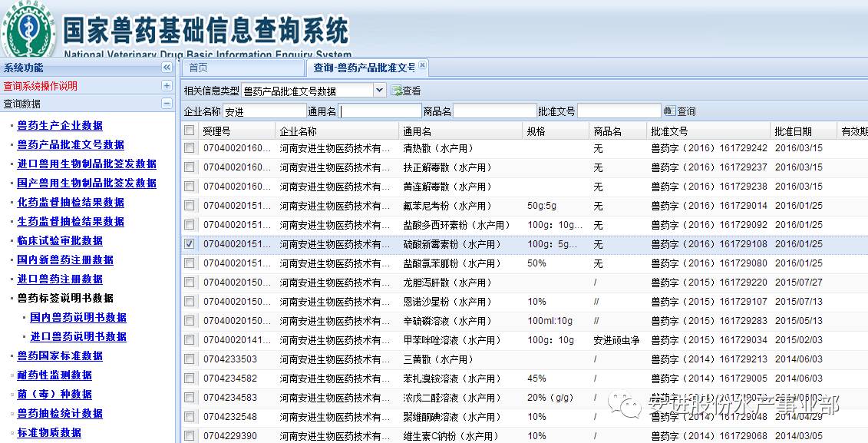The image size is (868, 443).
Task: Open 进口兽药说明书数据 link
Action: click(x=78, y=337)
